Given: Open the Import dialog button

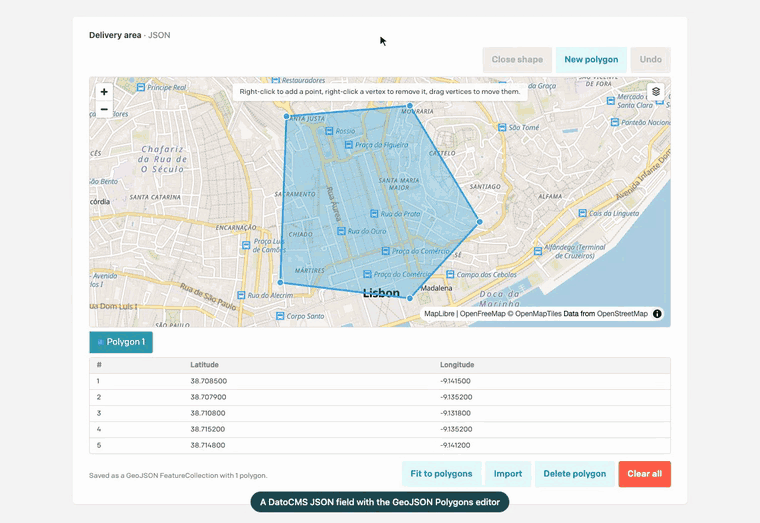Looking at the screenshot, I should [508, 474].
